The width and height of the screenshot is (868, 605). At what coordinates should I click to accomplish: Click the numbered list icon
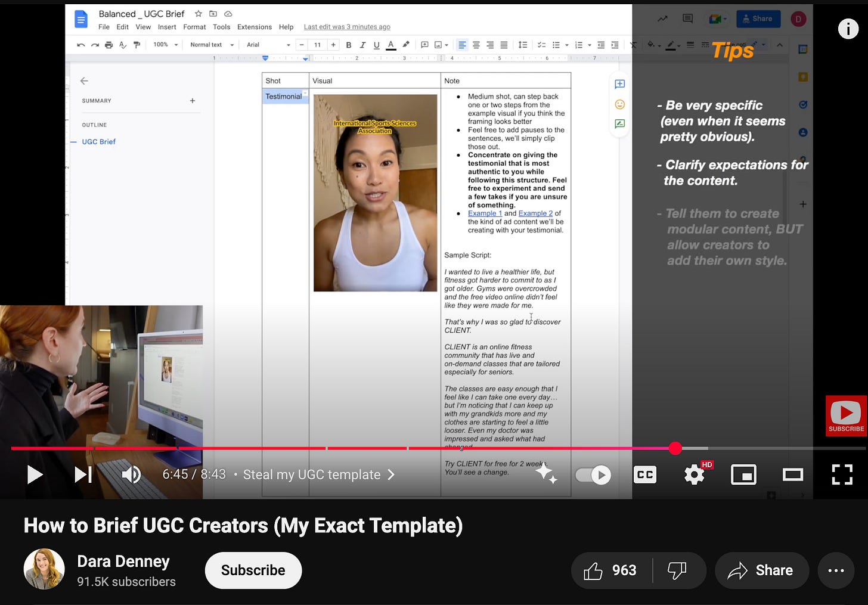578,45
